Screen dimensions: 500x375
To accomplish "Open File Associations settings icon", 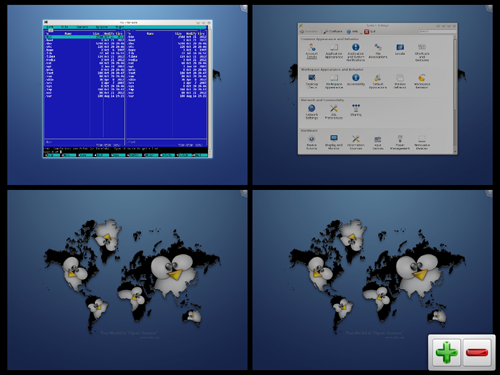I will pyautogui.click(x=378, y=51).
